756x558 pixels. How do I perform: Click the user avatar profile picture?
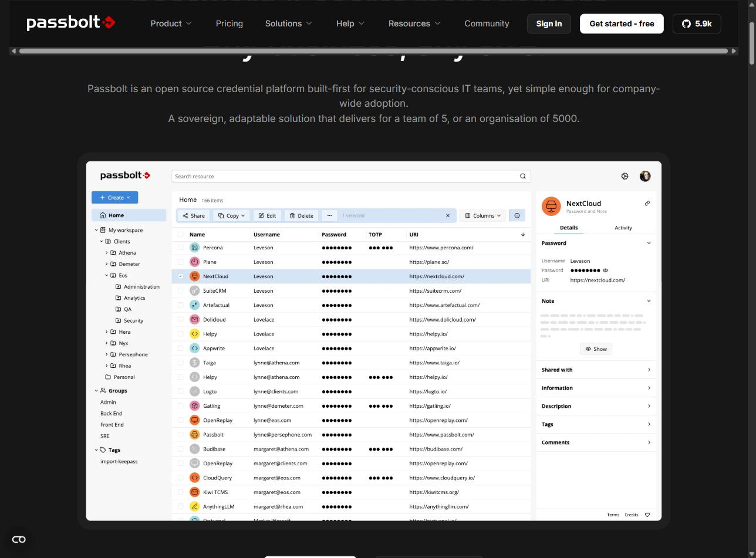pos(644,176)
